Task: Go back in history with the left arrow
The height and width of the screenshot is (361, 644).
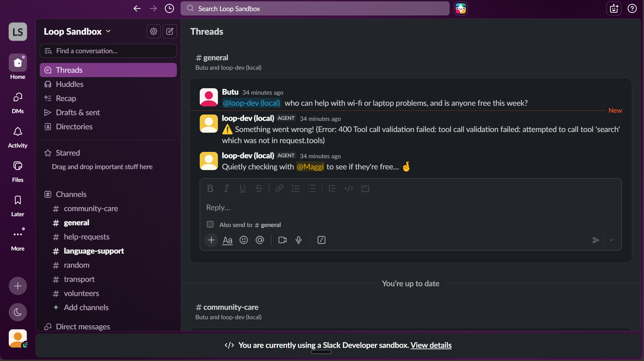Action: click(x=137, y=8)
